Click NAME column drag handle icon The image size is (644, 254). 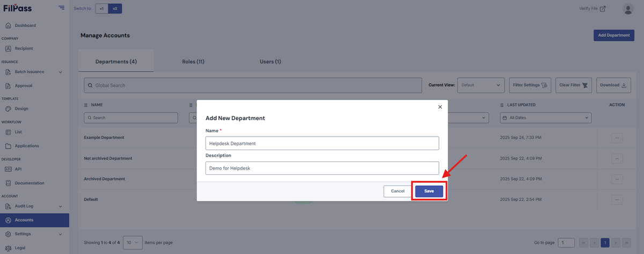point(86,105)
